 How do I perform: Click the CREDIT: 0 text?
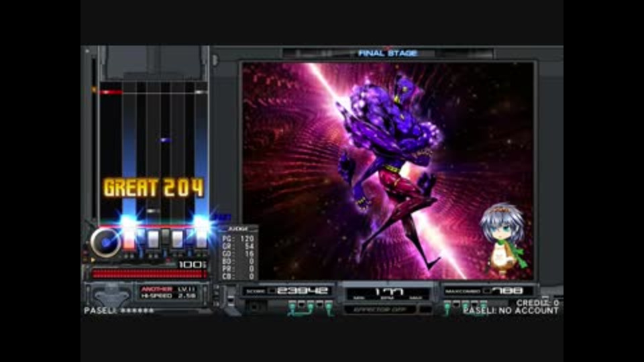537,303
